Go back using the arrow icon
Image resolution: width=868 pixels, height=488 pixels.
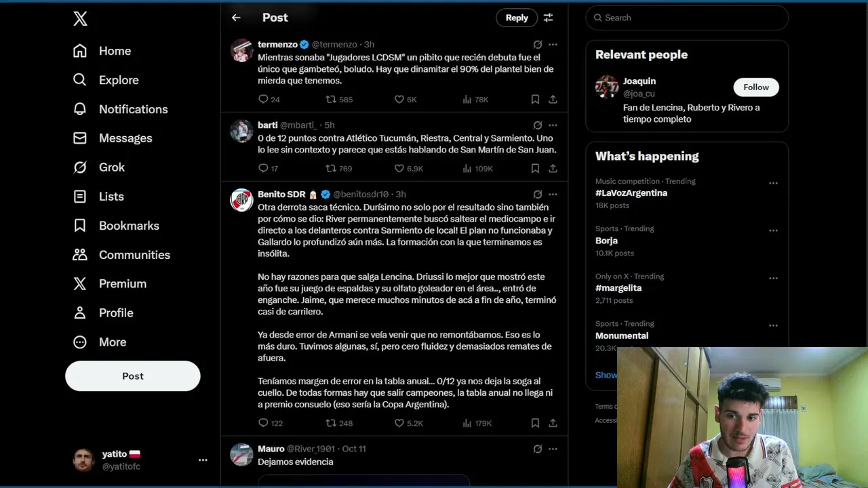(236, 18)
